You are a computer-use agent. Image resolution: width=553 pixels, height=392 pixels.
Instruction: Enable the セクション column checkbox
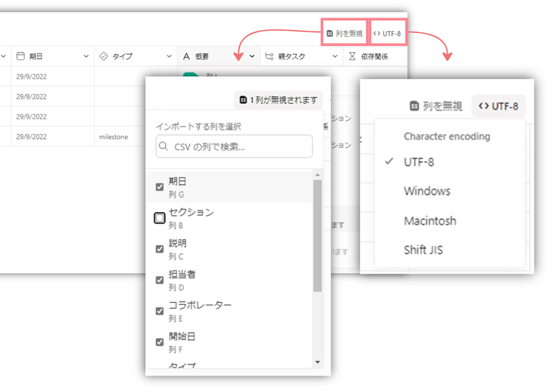point(159,218)
